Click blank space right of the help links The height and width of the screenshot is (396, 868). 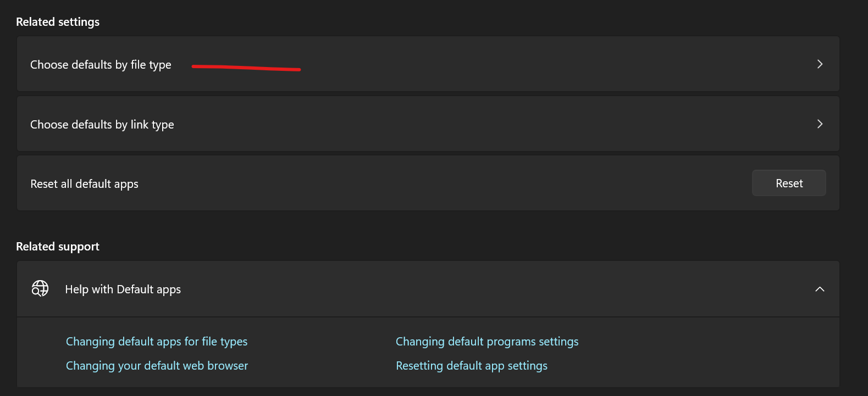click(704, 354)
